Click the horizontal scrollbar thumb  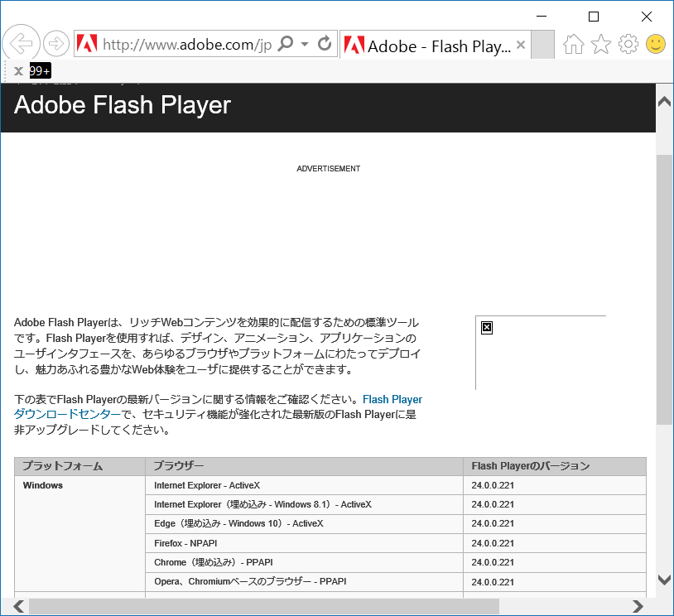264,607
